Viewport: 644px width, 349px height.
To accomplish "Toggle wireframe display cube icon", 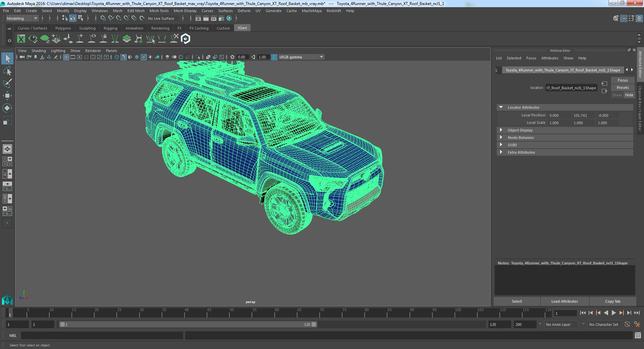I will pos(117,57).
